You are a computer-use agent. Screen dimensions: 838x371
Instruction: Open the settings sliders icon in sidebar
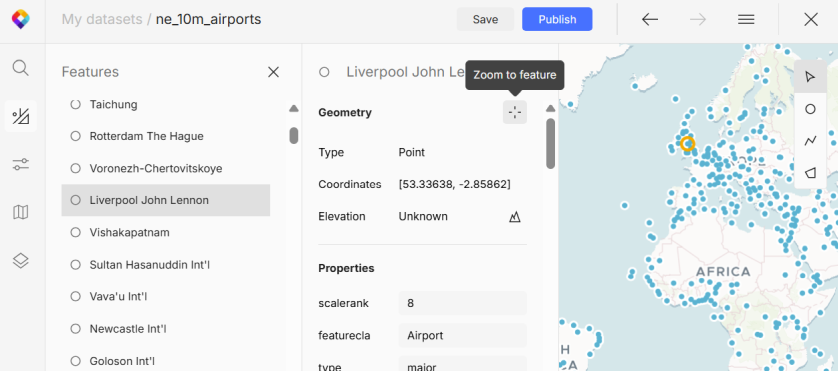(20, 164)
